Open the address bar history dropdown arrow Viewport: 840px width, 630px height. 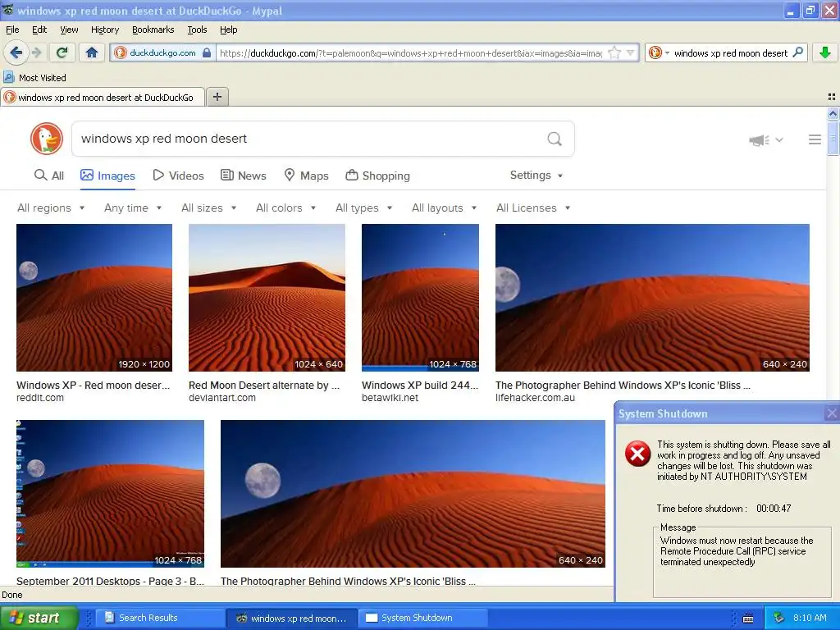click(x=631, y=52)
